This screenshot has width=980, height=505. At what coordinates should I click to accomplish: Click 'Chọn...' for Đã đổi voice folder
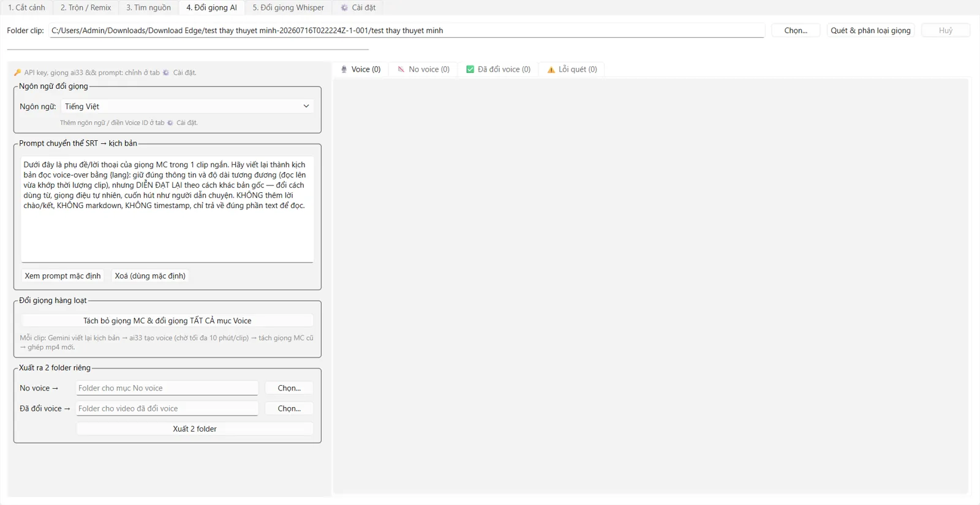click(x=289, y=408)
